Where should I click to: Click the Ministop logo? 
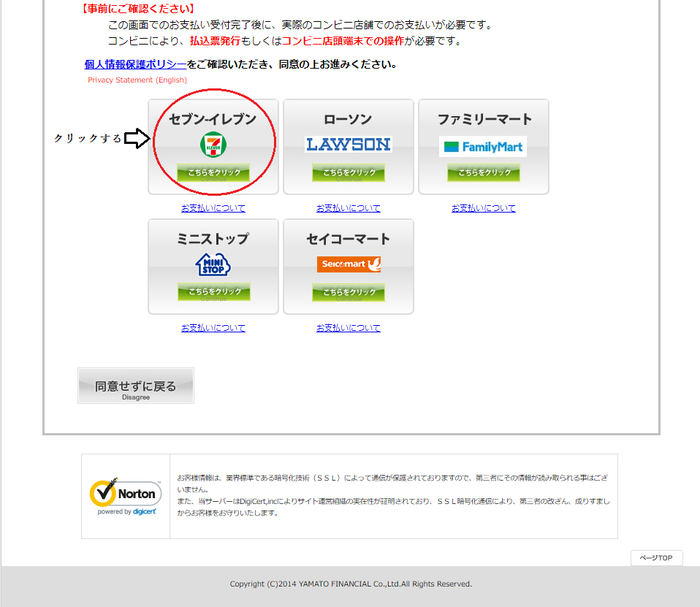coord(213,264)
